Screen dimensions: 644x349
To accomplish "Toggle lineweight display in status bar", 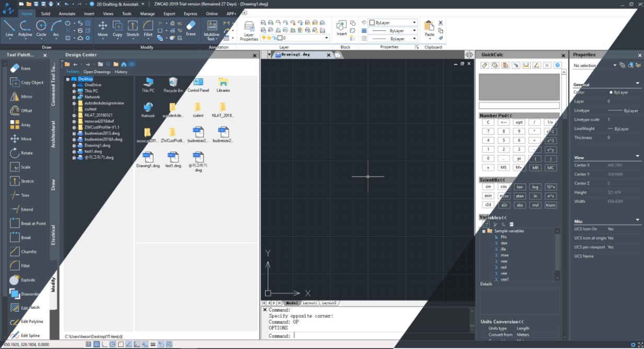I will pyautogui.click(x=153, y=344).
